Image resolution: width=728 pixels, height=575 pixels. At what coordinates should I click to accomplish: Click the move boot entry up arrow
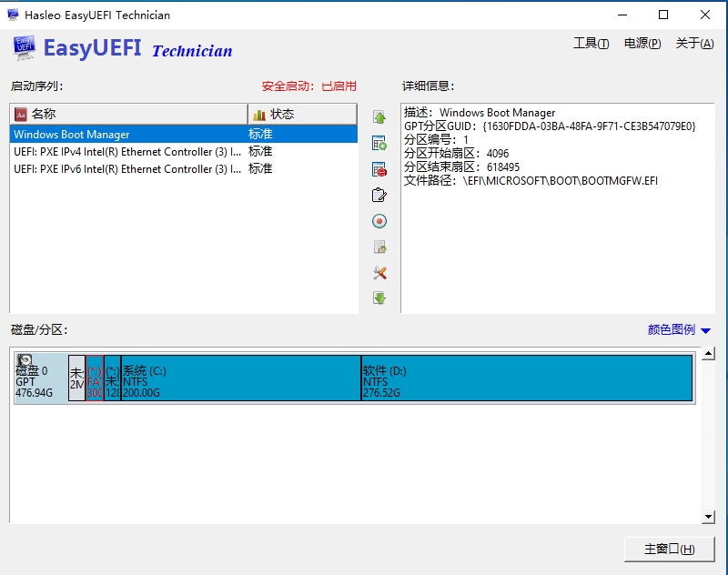click(x=379, y=117)
